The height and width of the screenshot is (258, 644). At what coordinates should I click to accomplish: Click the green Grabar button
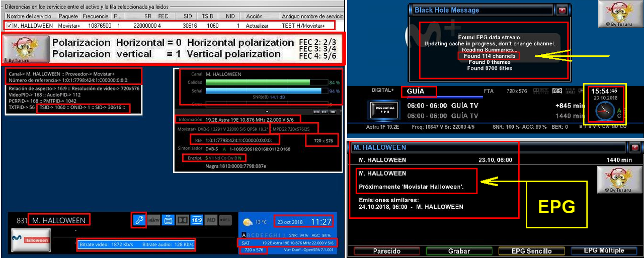click(459, 251)
